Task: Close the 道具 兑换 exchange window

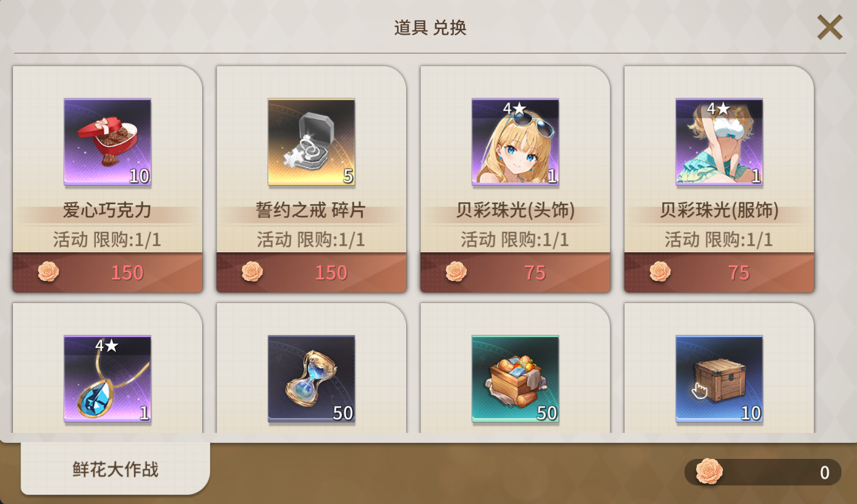Action: [830, 27]
